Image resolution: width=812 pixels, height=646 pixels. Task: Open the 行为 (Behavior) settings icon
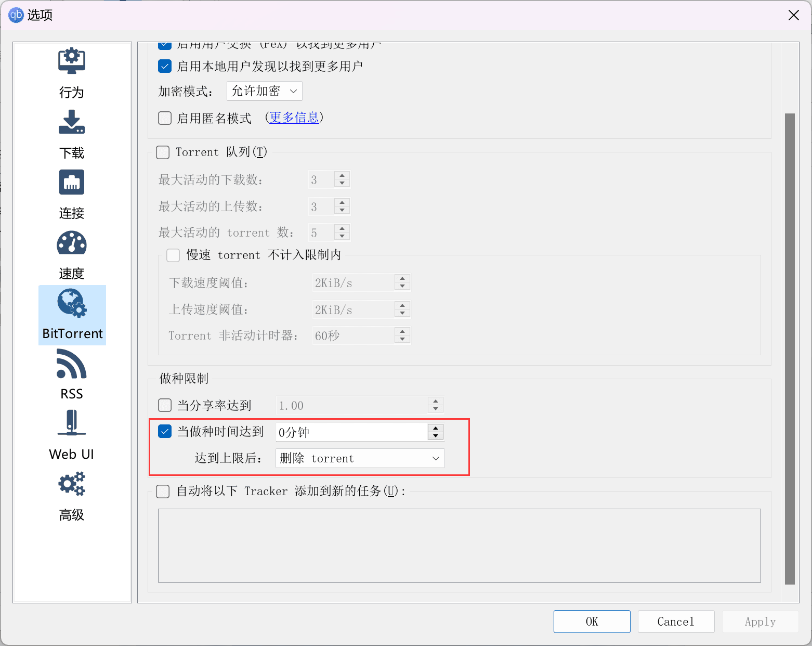pos(72,61)
